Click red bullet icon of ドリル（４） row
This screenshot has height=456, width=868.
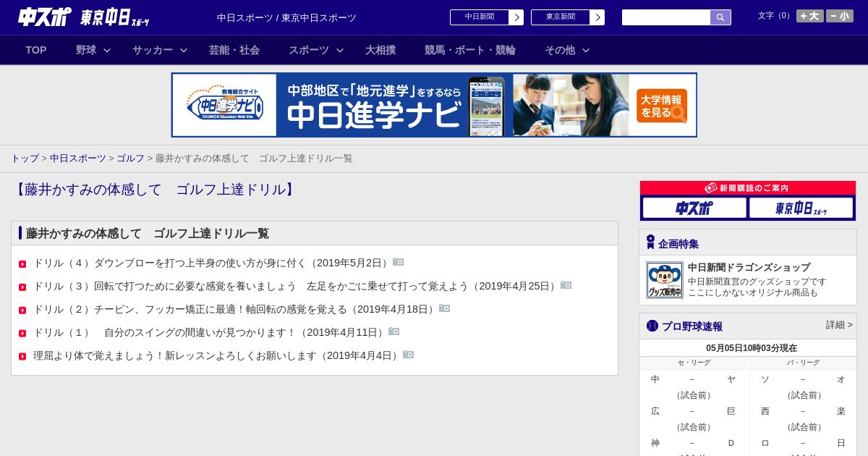click(x=22, y=264)
